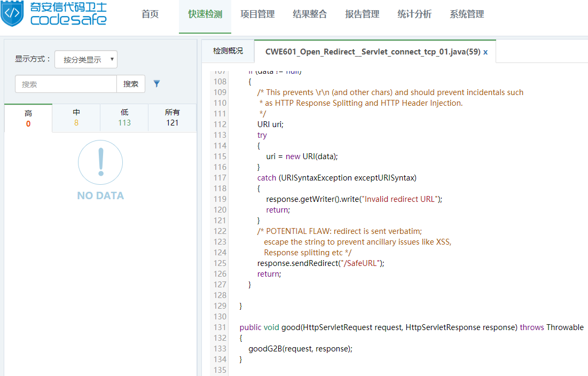Go to 项目管理 project management

[257, 14]
